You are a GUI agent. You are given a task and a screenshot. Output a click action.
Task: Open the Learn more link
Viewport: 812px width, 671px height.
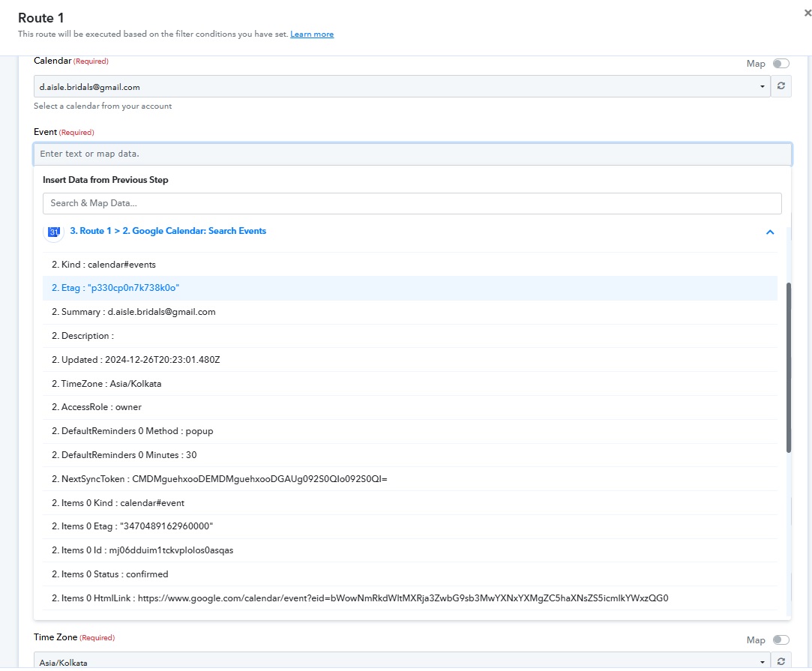tap(312, 34)
